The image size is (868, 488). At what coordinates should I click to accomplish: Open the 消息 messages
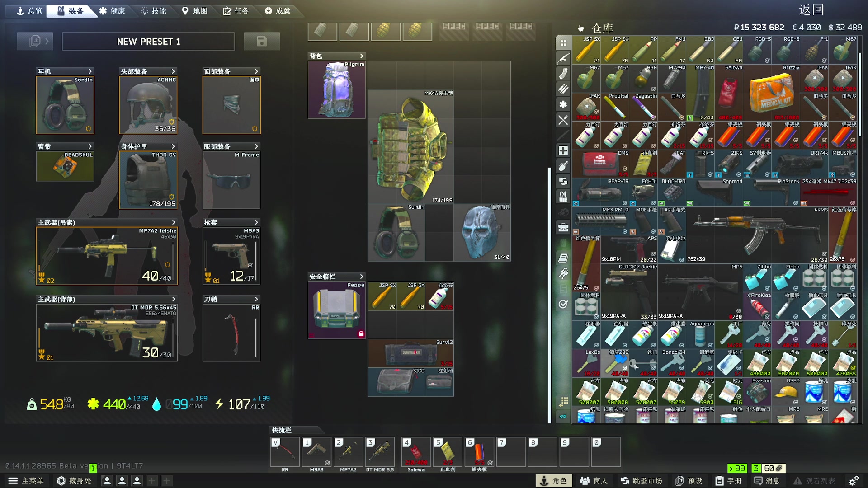767,481
